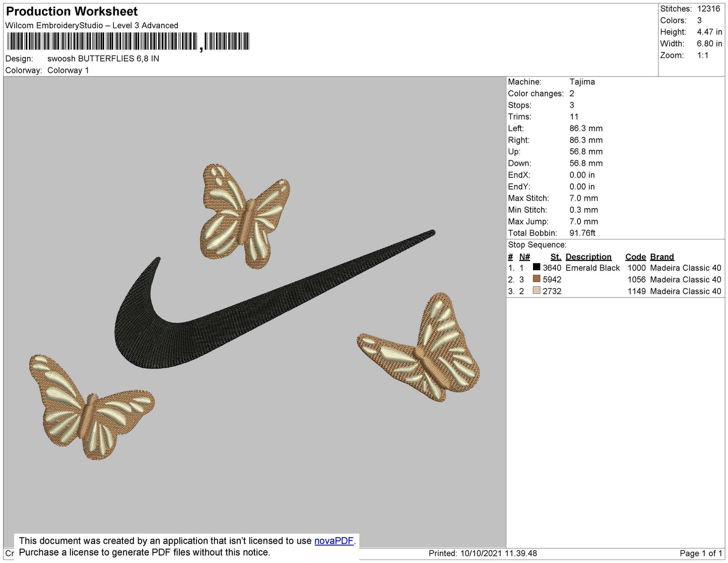Click the beige 2732 thread swatch

click(x=537, y=290)
